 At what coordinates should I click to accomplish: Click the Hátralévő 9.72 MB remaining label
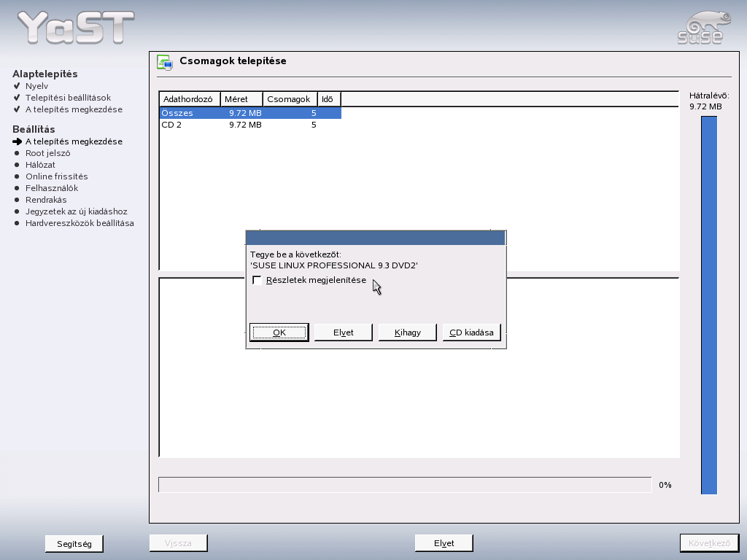click(x=709, y=101)
